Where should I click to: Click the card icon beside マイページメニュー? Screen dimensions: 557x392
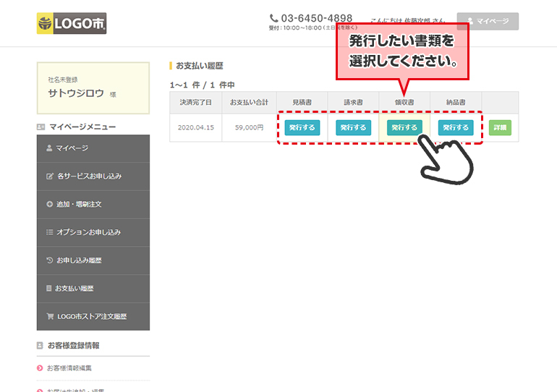click(x=41, y=127)
